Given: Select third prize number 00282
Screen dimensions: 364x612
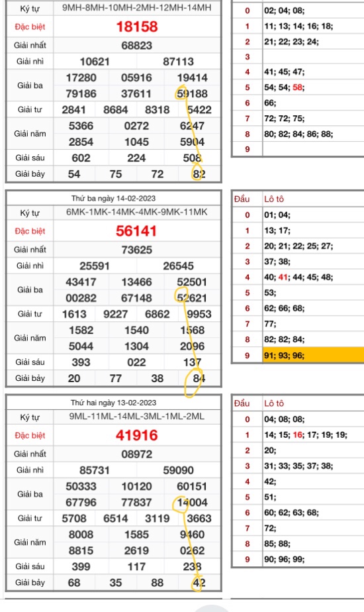Looking at the screenshot, I should tap(81, 298).
